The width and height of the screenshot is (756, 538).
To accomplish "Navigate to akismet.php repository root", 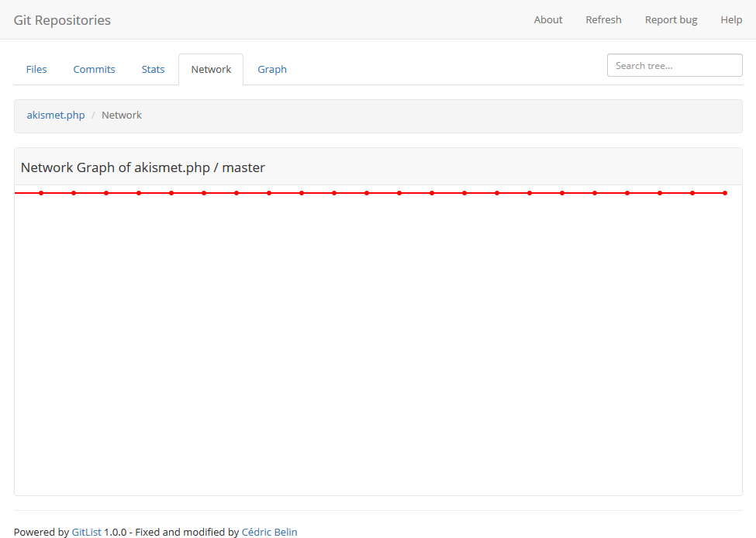I will (55, 115).
